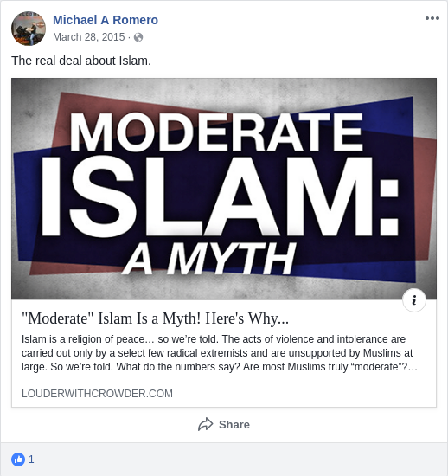Click the blue thumbs-up like icon
Viewport: 448px width, 476px height.
18,460
